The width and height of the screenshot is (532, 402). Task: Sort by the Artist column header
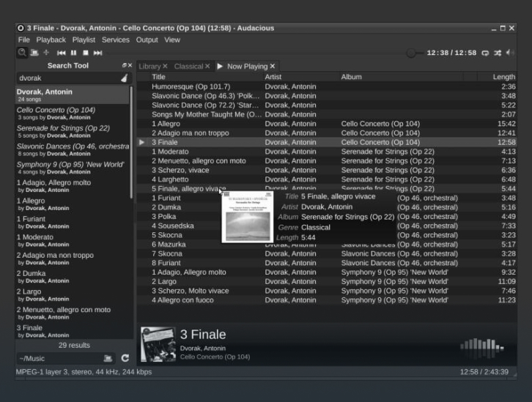coord(301,77)
